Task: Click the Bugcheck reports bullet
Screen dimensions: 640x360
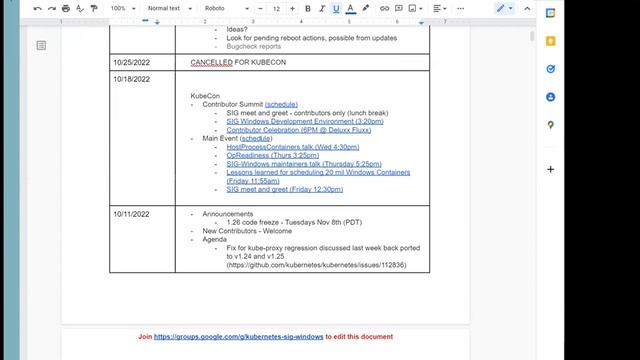Action: [x=253, y=47]
